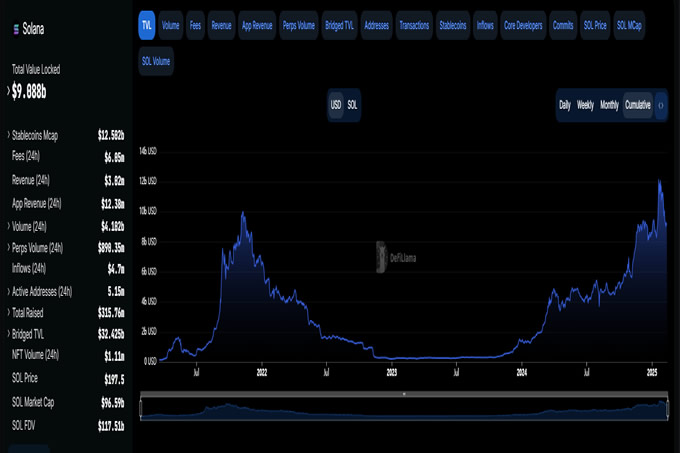Click the embed code icon beside Cumulative
Viewport: 680px width, 453px height.
661,105
